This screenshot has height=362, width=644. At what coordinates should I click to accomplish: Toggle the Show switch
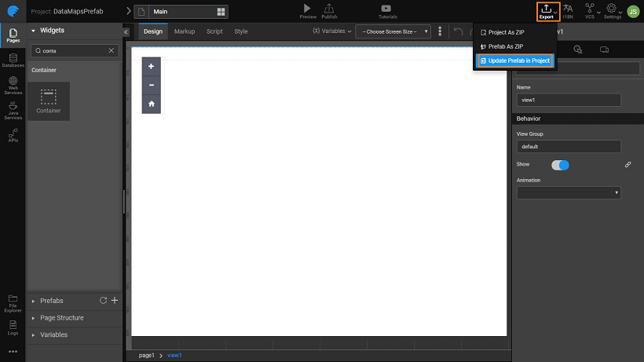(560, 165)
